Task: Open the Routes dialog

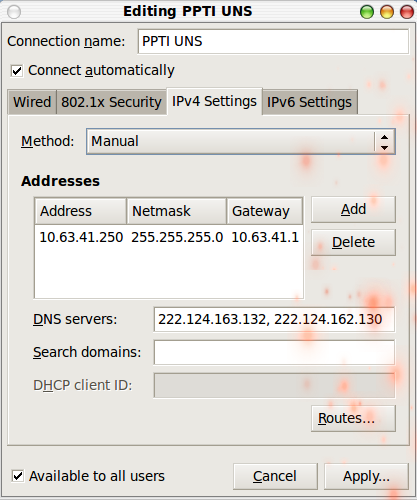Action: pyautogui.click(x=353, y=418)
